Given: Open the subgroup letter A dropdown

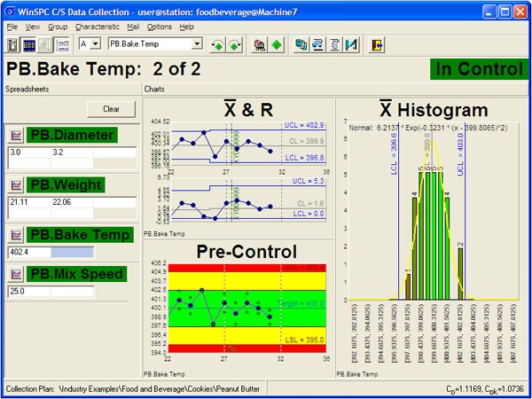Looking at the screenshot, I should pyautogui.click(x=89, y=43).
